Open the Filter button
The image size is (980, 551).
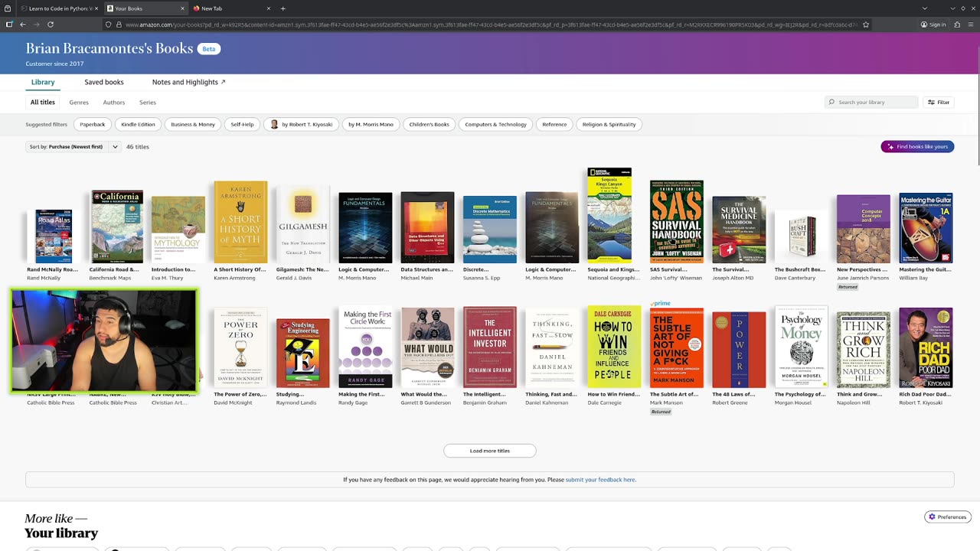pyautogui.click(x=939, y=102)
